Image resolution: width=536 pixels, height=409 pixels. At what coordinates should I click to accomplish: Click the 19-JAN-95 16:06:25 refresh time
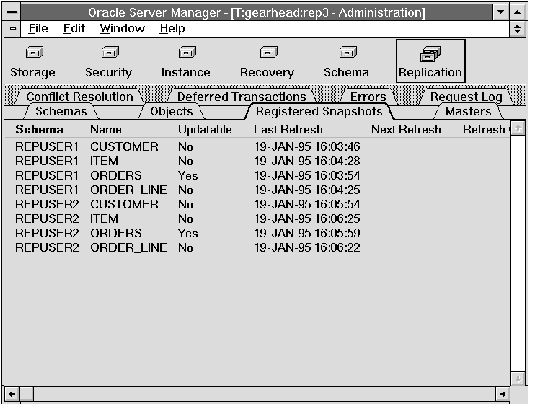(x=307, y=219)
